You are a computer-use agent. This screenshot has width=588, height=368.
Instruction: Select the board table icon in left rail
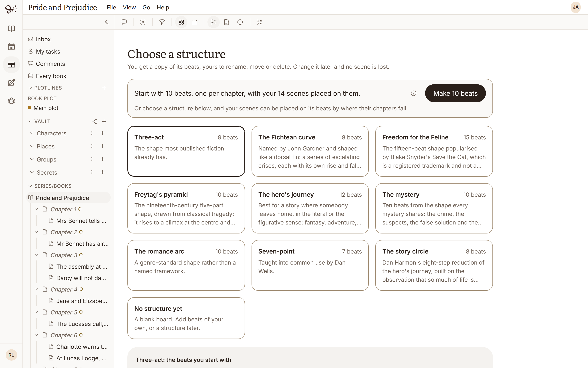point(11,65)
